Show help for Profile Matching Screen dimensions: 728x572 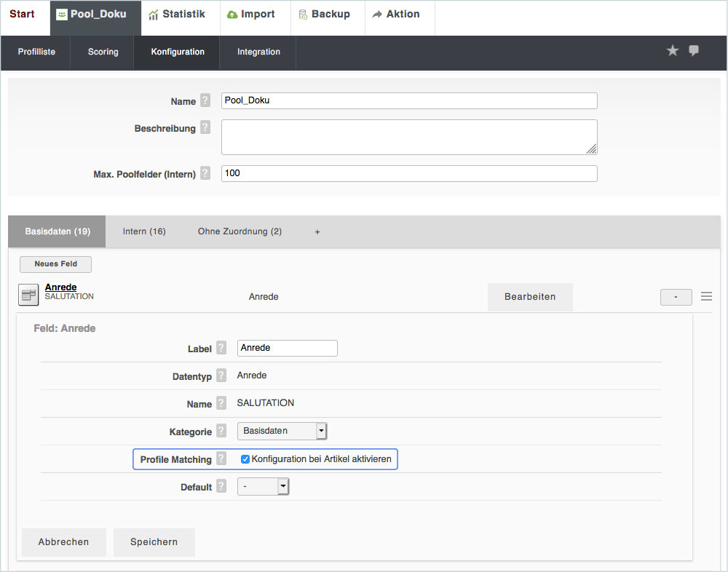(221, 459)
